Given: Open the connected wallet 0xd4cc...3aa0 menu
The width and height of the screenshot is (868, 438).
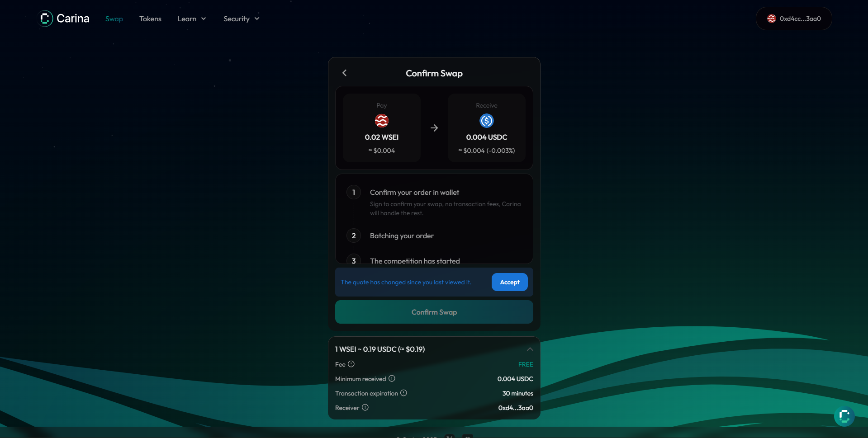Looking at the screenshot, I should [793, 19].
